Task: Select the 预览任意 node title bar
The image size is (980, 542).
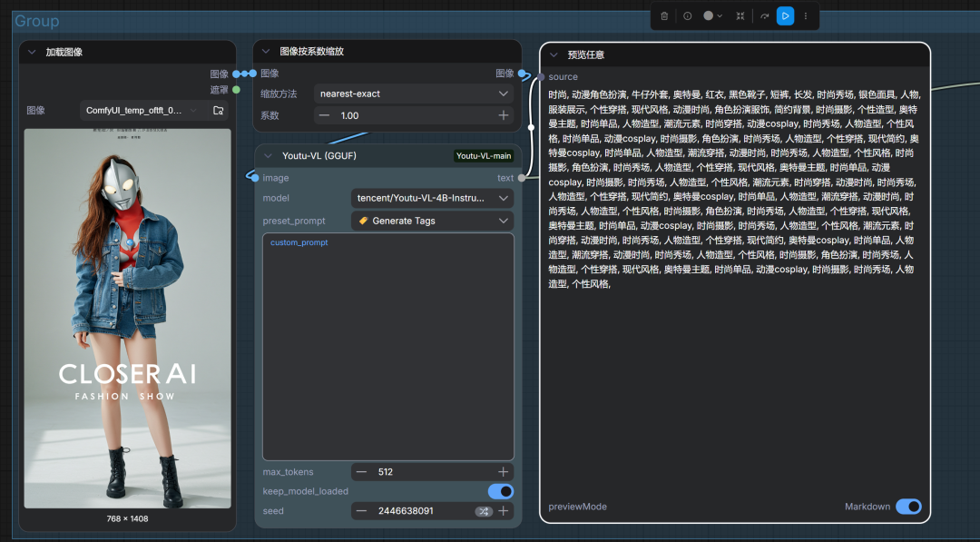Action: (735, 55)
